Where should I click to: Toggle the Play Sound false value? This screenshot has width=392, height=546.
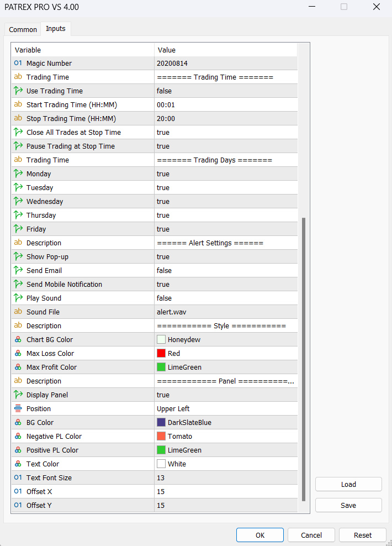(x=226, y=298)
